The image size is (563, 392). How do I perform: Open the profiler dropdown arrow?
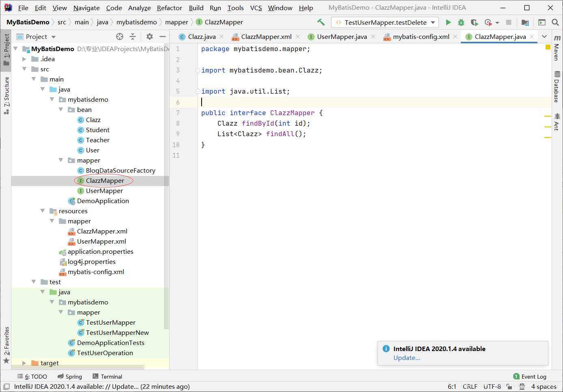[497, 23]
